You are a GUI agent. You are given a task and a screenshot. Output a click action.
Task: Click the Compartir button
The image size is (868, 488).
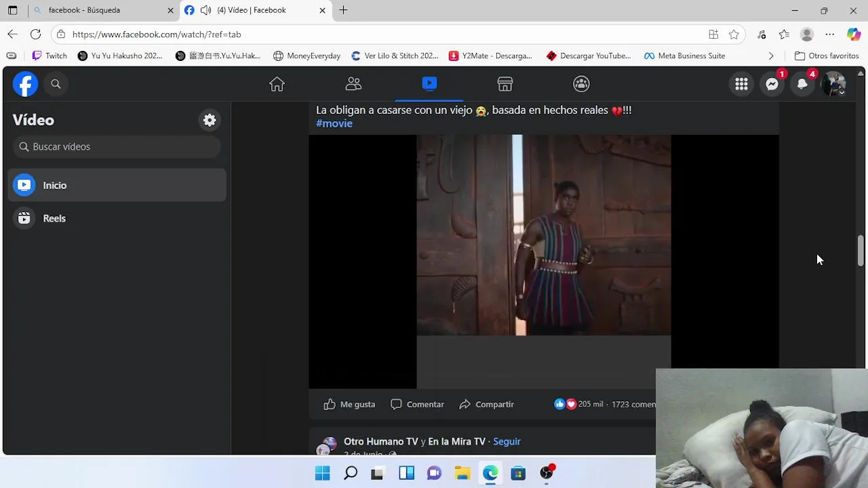tap(486, 404)
